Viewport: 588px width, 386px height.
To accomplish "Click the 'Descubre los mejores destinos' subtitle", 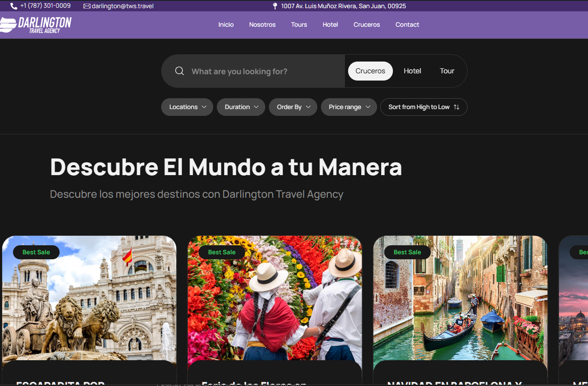I will (x=196, y=194).
